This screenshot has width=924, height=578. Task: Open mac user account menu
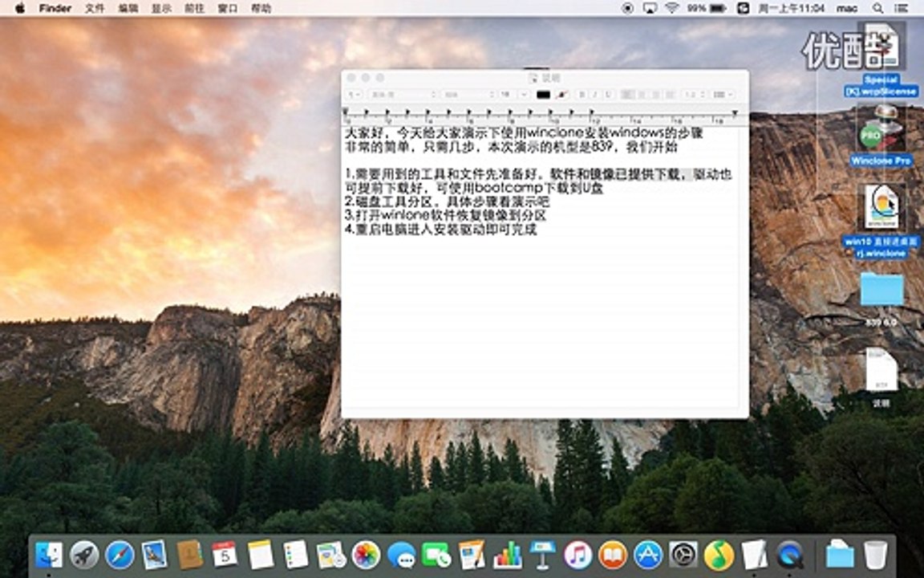pyautogui.click(x=847, y=8)
